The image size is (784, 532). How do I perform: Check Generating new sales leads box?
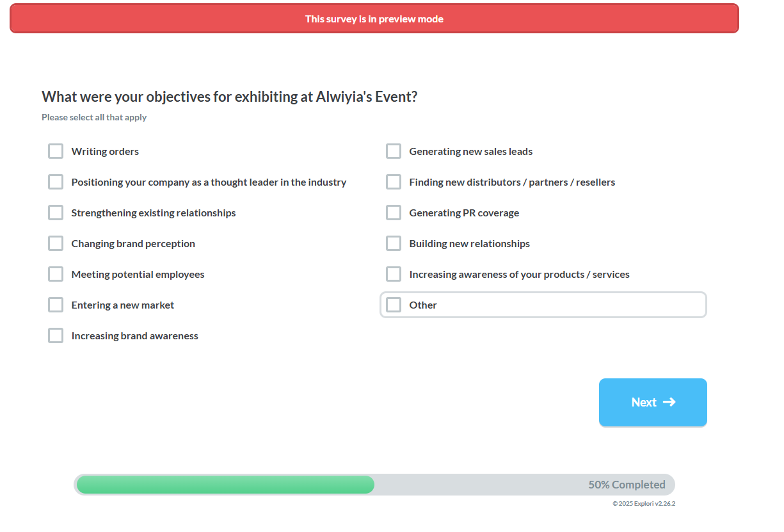(394, 152)
